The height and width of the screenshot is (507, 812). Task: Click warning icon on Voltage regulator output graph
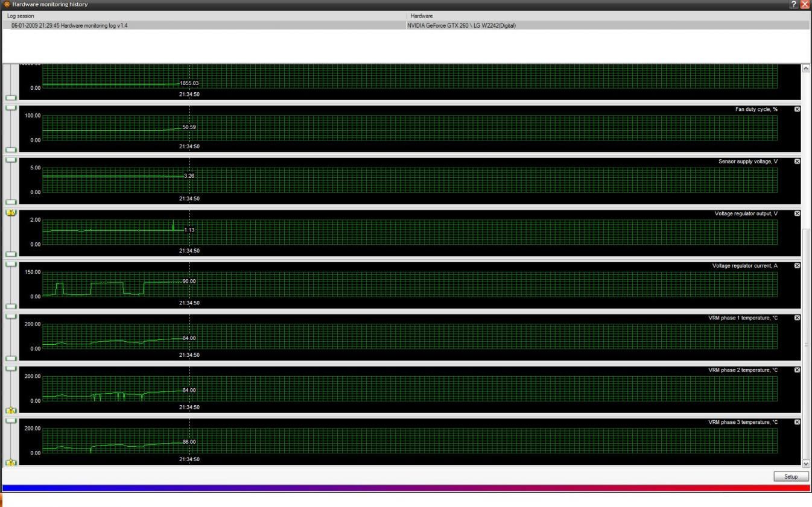(11, 212)
